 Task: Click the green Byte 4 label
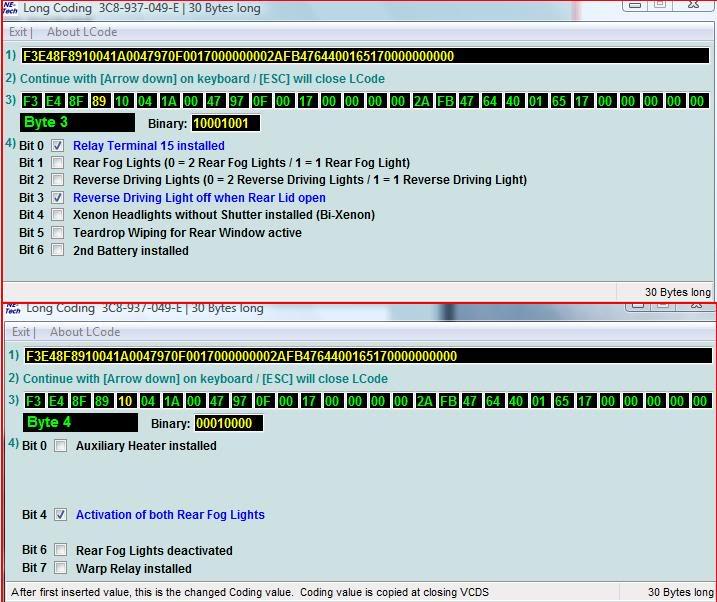80,422
